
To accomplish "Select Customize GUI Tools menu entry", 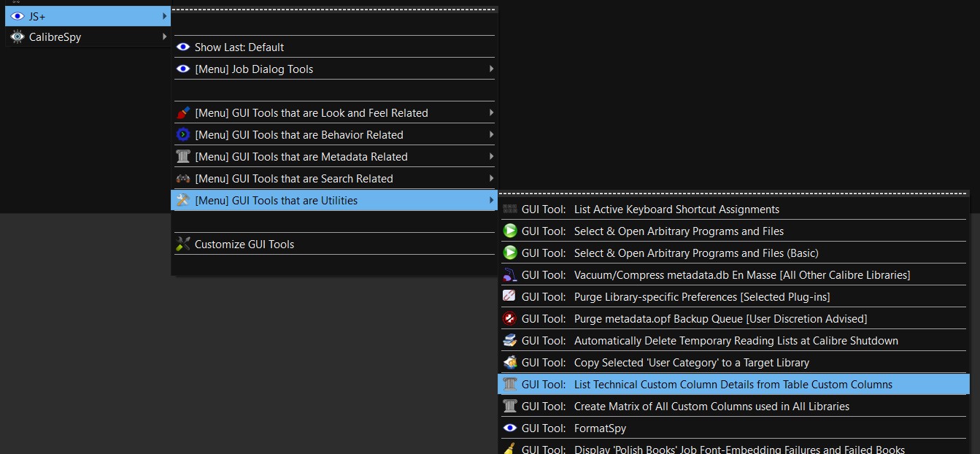I will click(244, 245).
